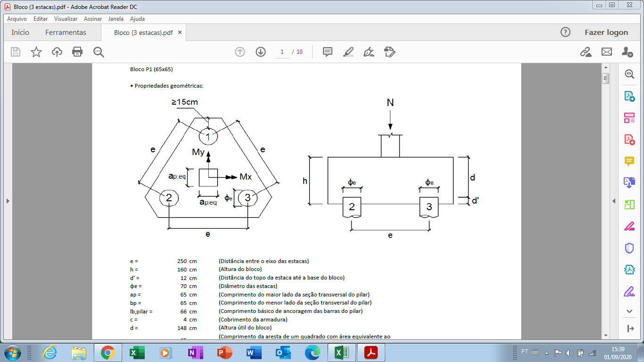The image size is (644, 362).
Task: Click the vertical scrollbar thumb
Action: click(x=605, y=79)
